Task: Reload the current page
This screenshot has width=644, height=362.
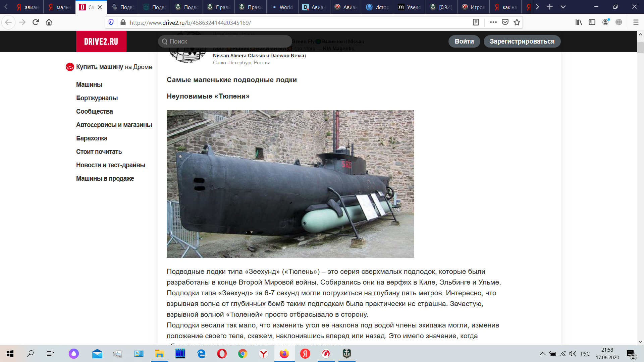Action: pyautogui.click(x=36, y=22)
